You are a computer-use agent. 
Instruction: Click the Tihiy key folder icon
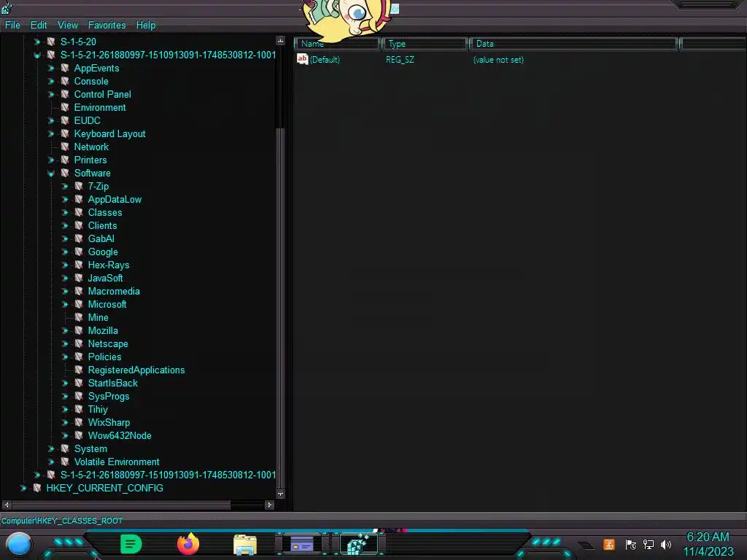79,409
